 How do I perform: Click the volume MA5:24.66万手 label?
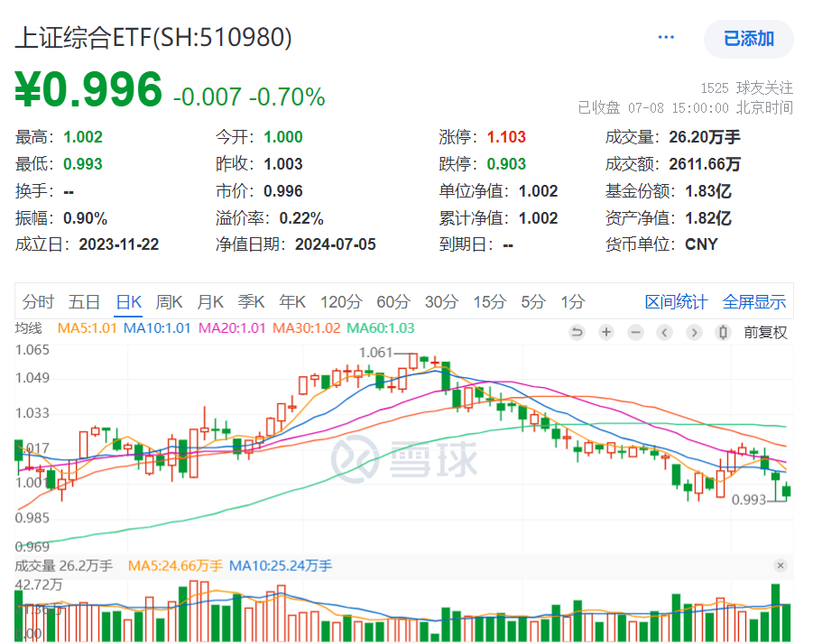(175, 566)
